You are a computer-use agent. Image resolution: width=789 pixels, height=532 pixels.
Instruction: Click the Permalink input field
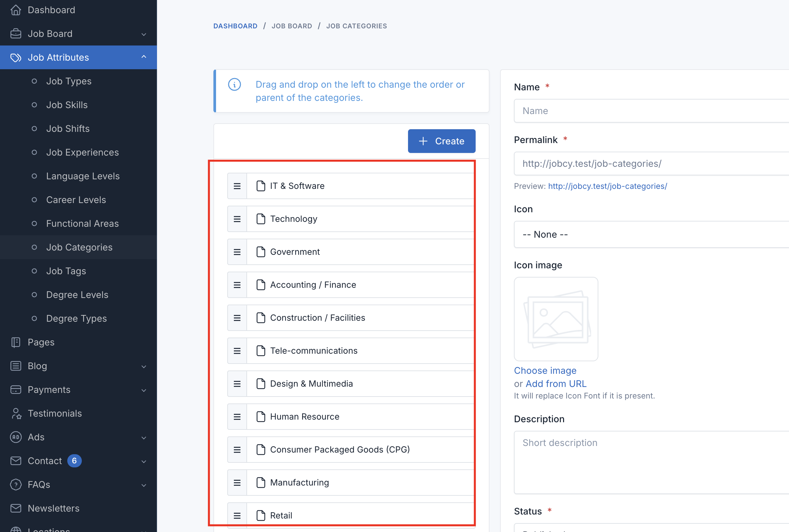pos(651,163)
